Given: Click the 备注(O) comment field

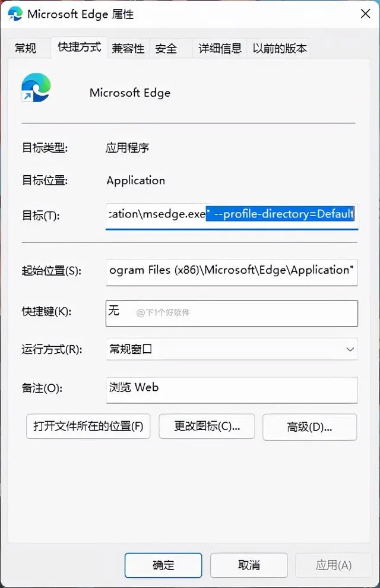Looking at the screenshot, I should (x=232, y=390).
